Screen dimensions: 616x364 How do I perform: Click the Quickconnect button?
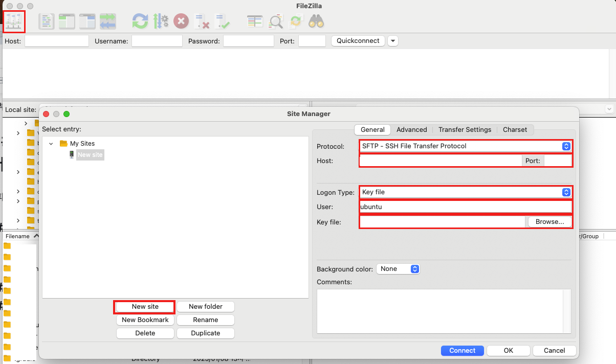tap(358, 41)
